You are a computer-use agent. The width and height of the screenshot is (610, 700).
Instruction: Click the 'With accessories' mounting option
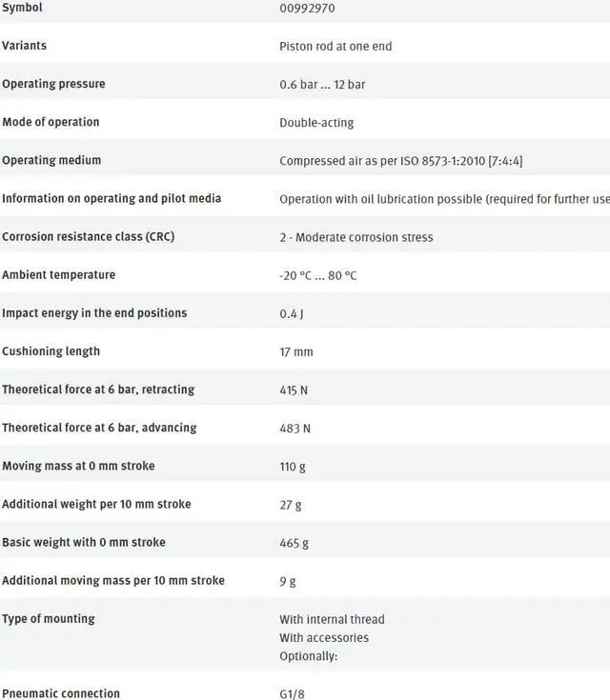click(324, 637)
